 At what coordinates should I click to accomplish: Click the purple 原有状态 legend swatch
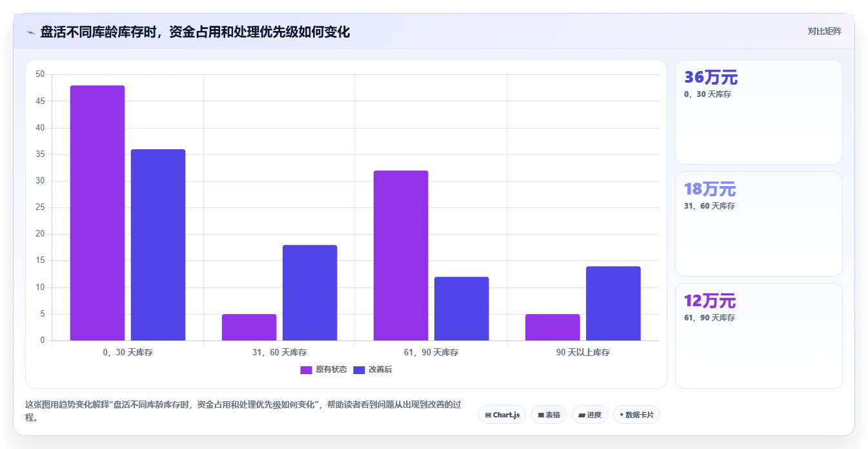(x=306, y=370)
